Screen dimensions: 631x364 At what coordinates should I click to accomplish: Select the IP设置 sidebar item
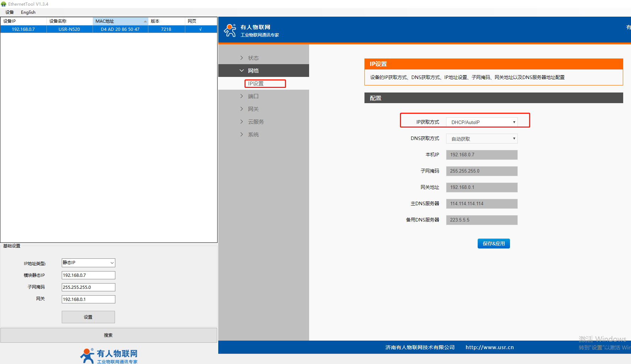[x=256, y=83]
